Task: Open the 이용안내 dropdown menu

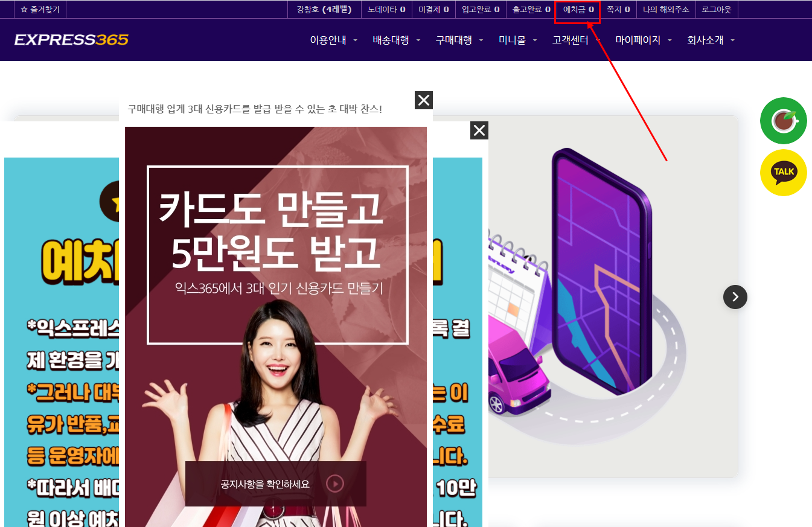Action: click(x=334, y=40)
